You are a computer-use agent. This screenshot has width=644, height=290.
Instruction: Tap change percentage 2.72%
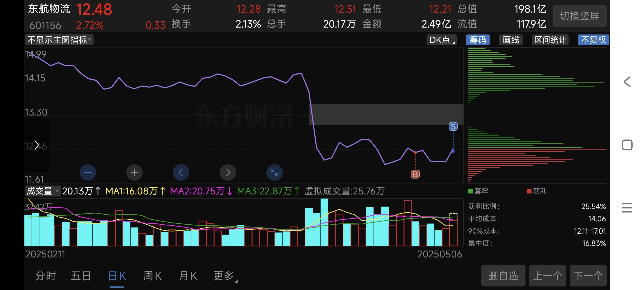[x=90, y=25]
